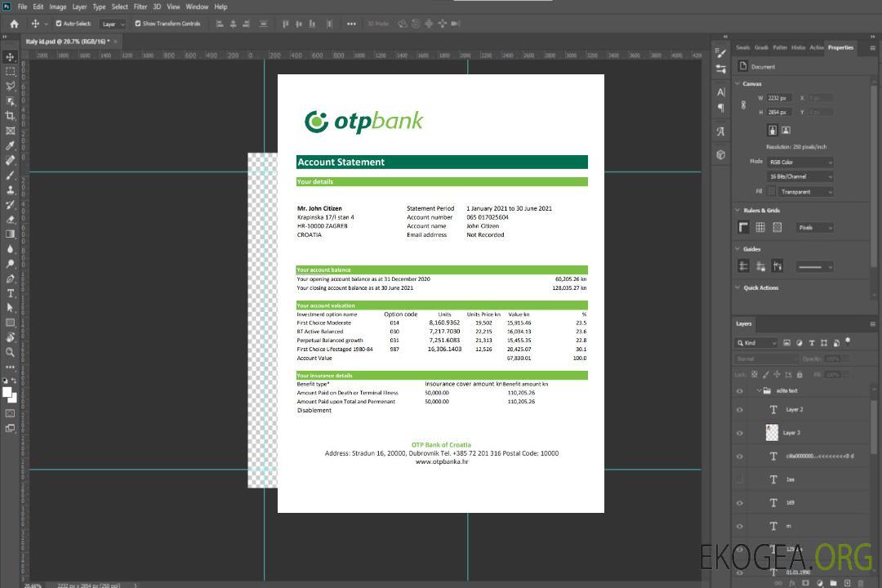Select the Brush tool
Viewport: 882px width, 588px height.
pyautogui.click(x=10, y=175)
